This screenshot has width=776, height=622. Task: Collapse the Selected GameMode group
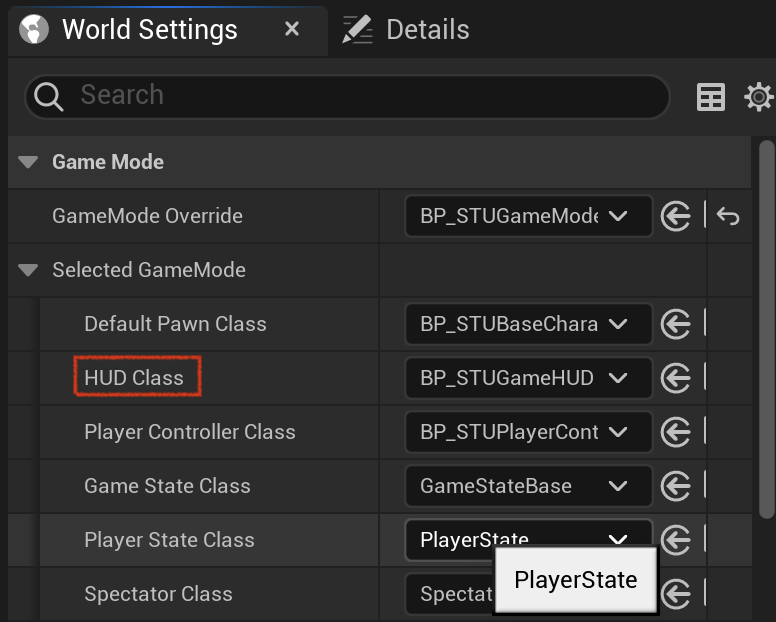point(28,270)
